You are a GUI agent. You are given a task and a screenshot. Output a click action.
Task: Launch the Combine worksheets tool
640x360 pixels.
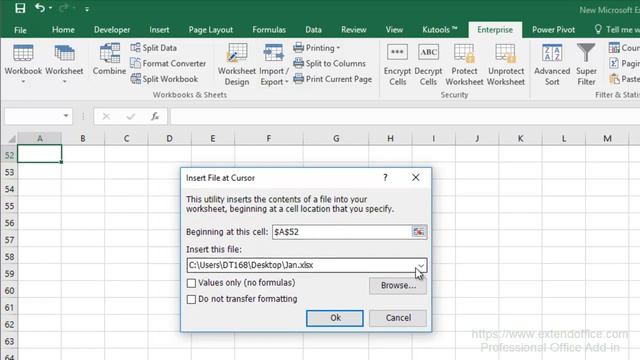(x=109, y=60)
